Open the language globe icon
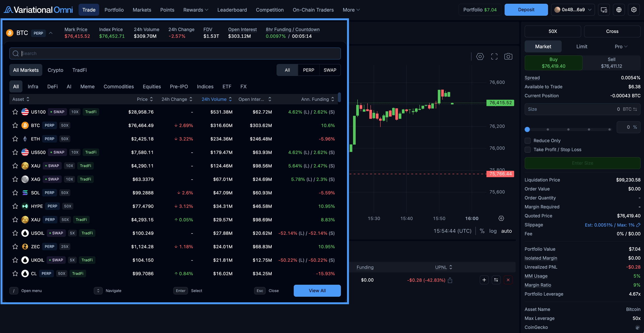The width and height of the screenshot is (644, 333). coord(619,10)
